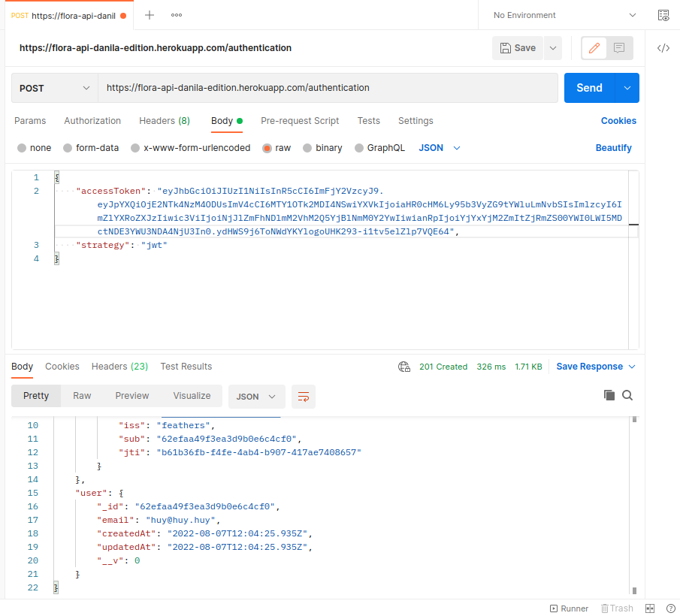Open the Test Results response tab
This screenshot has height=616, width=680.
pyautogui.click(x=186, y=367)
